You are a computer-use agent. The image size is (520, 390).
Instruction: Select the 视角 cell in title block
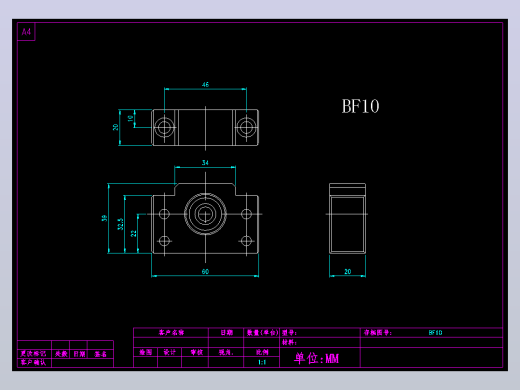pyautogui.click(x=226, y=352)
